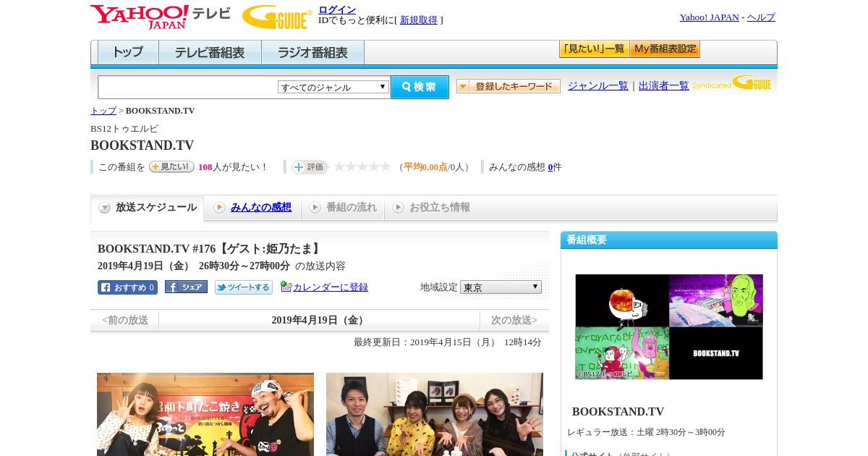Rate the program with the fifth star
Image resolution: width=868 pixels, height=456 pixels.
[386, 166]
